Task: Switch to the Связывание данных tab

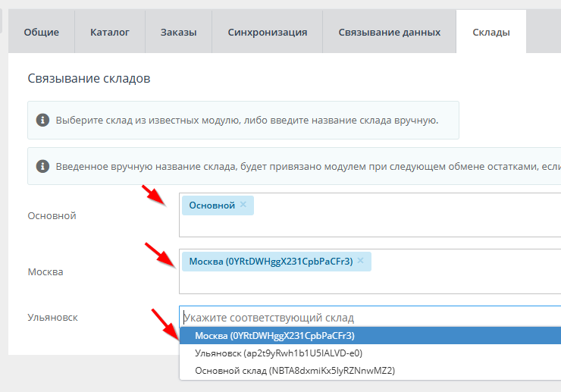Action: coord(389,32)
